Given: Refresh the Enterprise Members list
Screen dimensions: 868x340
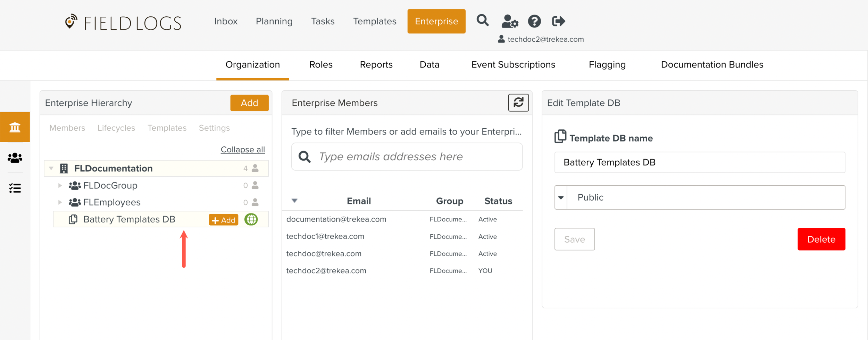Looking at the screenshot, I should [518, 103].
